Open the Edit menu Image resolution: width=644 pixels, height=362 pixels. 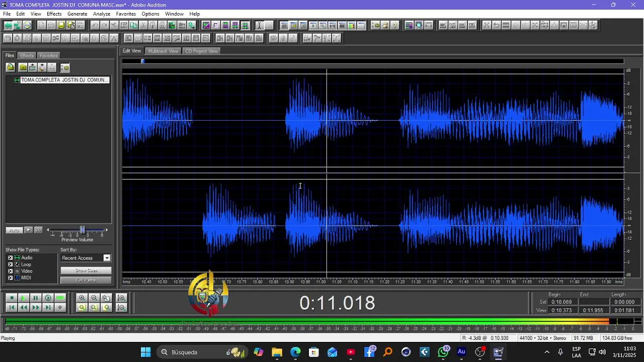pyautogui.click(x=20, y=14)
